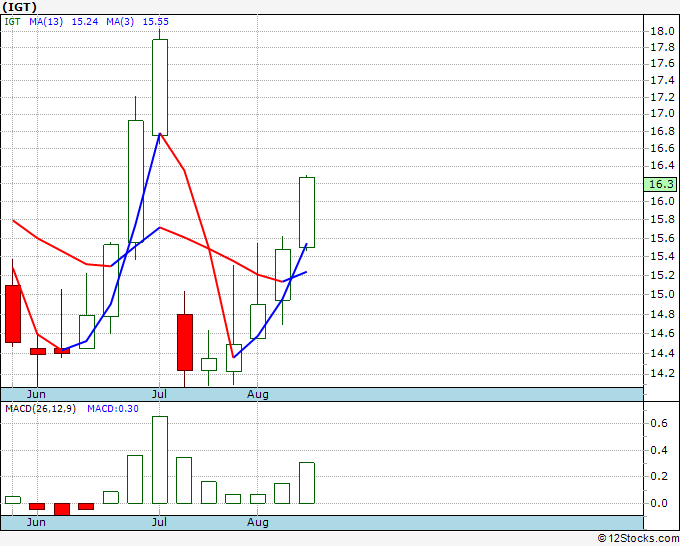This screenshot has height=546, width=680.
Task: Select the 14.8 price axis label
Action: point(662,314)
